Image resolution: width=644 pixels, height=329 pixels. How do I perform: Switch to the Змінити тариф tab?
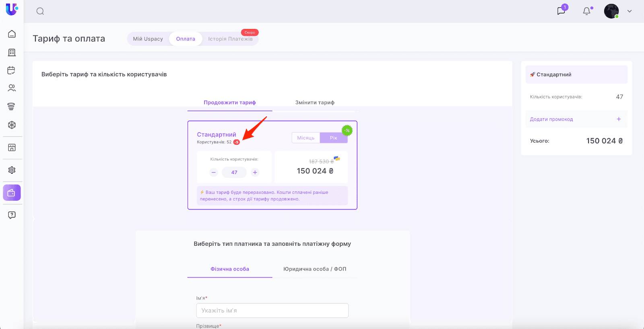click(x=315, y=103)
